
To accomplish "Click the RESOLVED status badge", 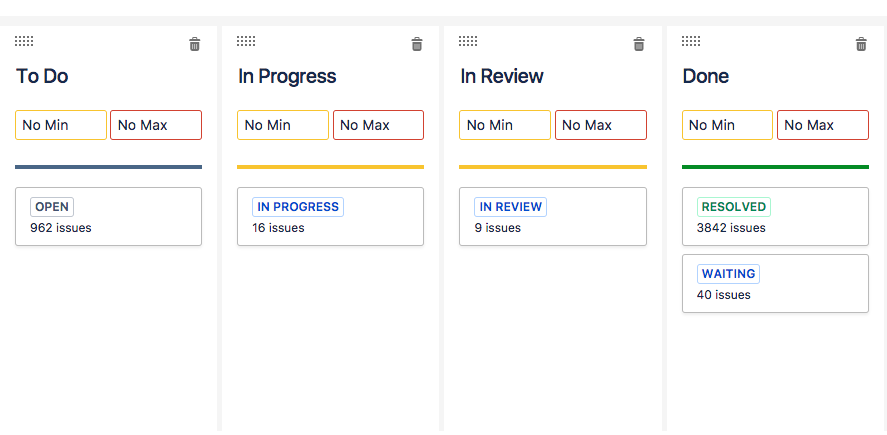I will pyautogui.click(x=734, y=207).
